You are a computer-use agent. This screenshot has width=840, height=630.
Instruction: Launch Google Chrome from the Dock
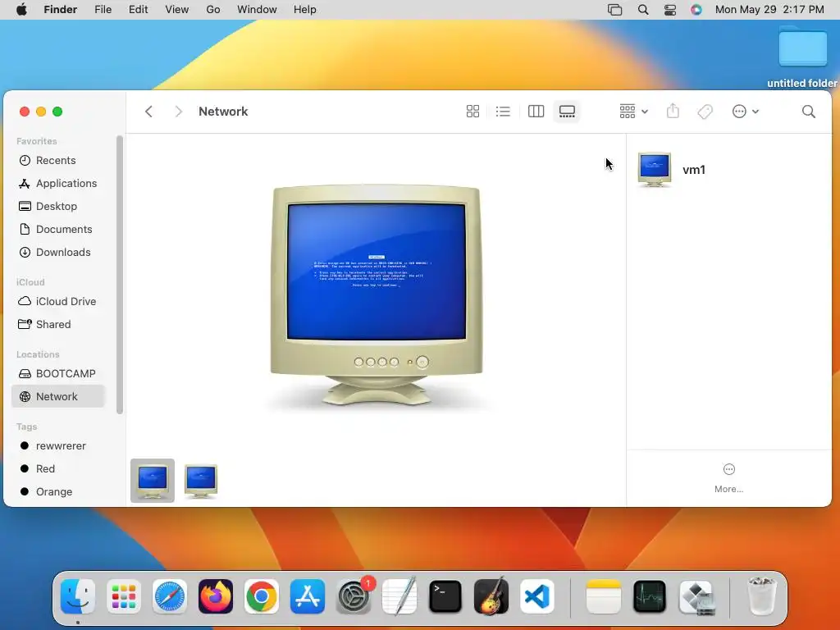[262, 596]
